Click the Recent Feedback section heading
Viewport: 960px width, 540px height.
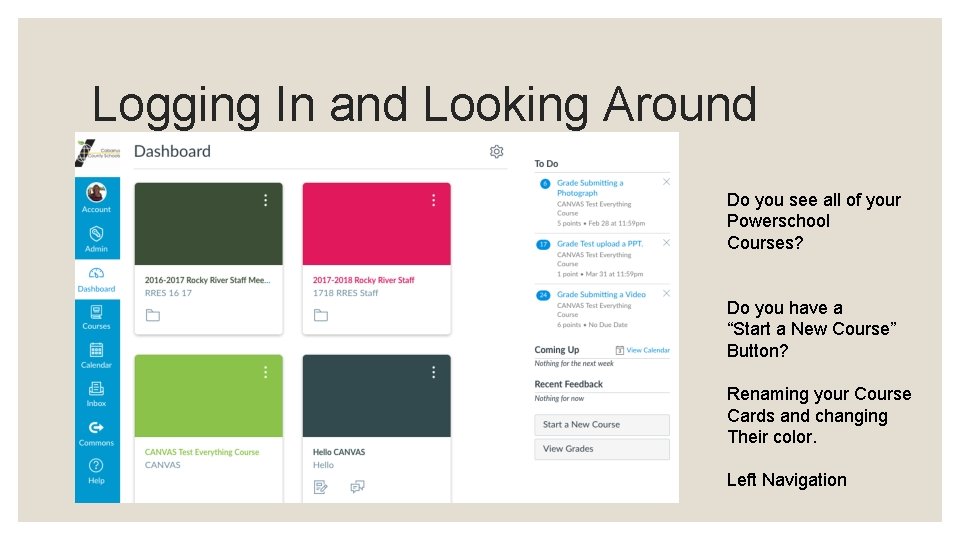pos(569,384)
